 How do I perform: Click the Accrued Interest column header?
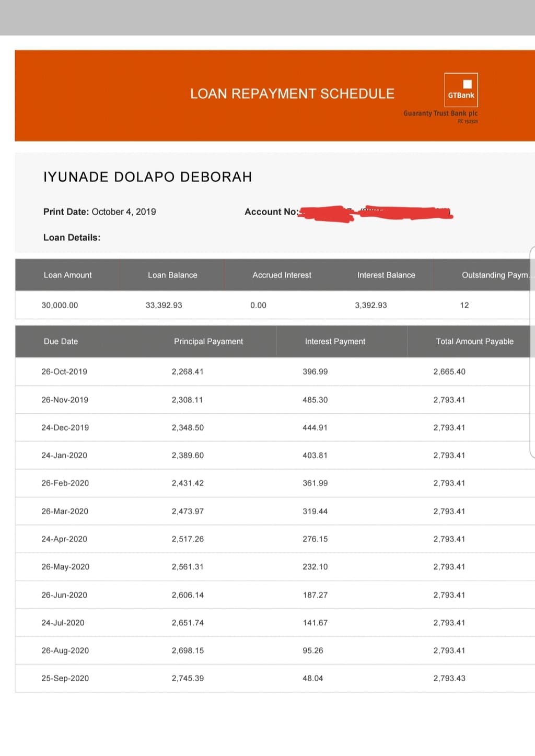(282, 275)
